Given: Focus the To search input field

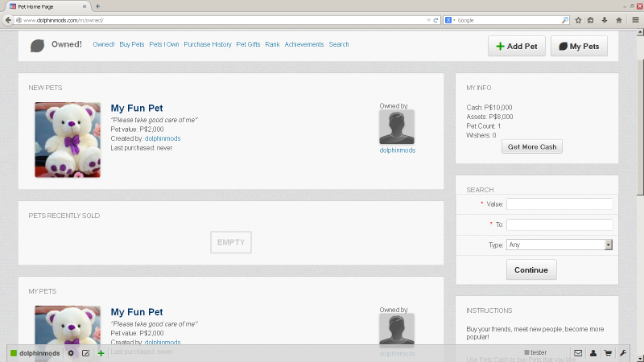Looking at the screenshot, I should pyautogui.click(x=559, y=224).
